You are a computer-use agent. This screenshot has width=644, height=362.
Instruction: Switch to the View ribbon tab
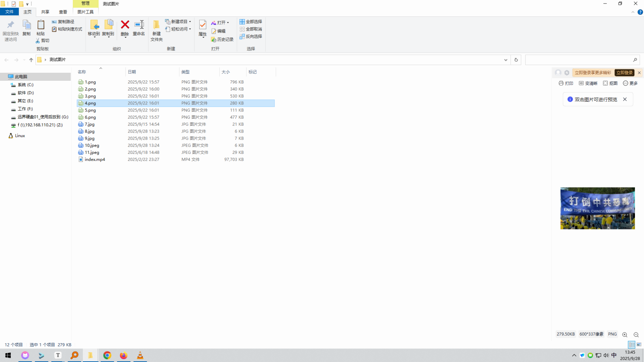click(x=63, y=12)
